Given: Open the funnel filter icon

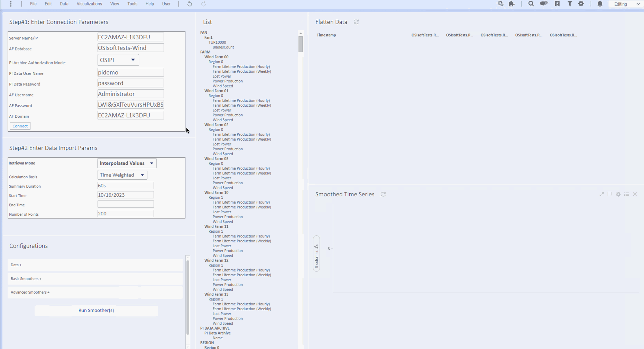Looking at the screenshot, I should click(570, 4).
